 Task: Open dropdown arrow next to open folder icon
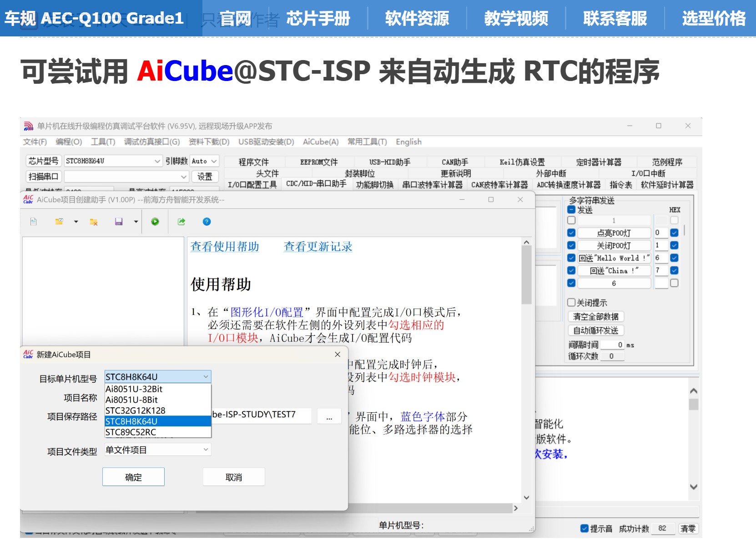point(76,222)
